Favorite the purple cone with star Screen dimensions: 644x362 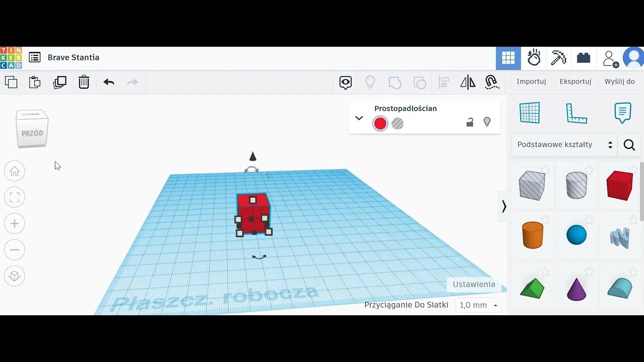590,272
